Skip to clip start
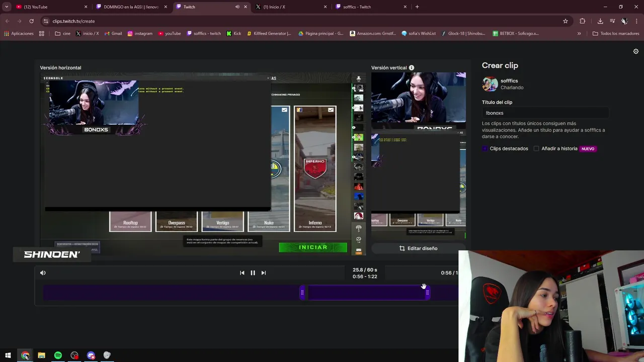Viewport: 644px width, 362px height. [242, 273]
